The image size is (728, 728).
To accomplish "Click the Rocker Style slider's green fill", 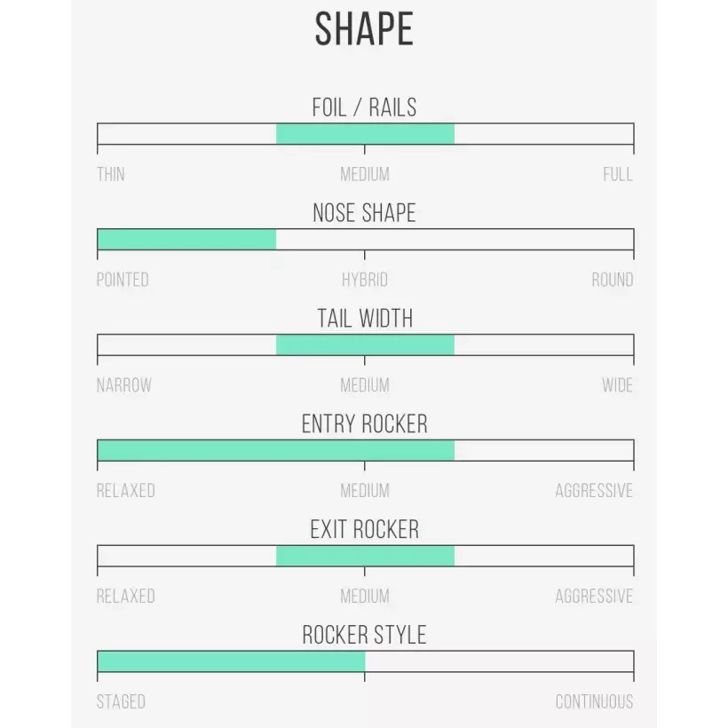I will coord(231,661).
